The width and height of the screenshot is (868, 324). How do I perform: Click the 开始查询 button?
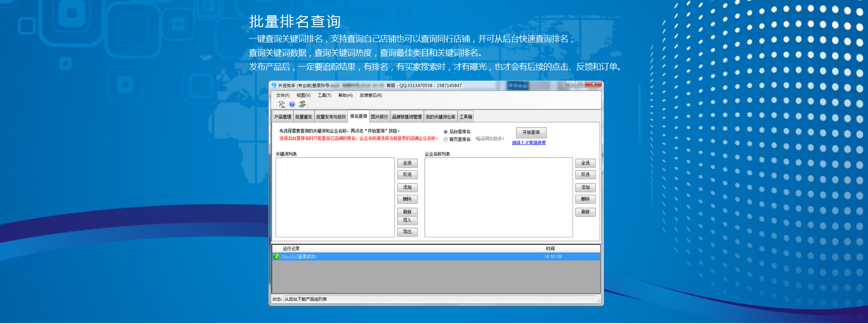click(531, 133)
